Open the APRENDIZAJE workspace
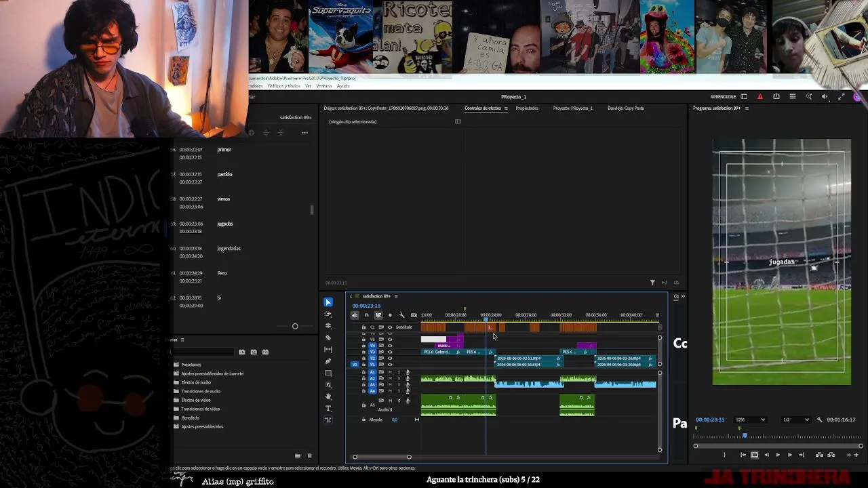 coord(723,97)
